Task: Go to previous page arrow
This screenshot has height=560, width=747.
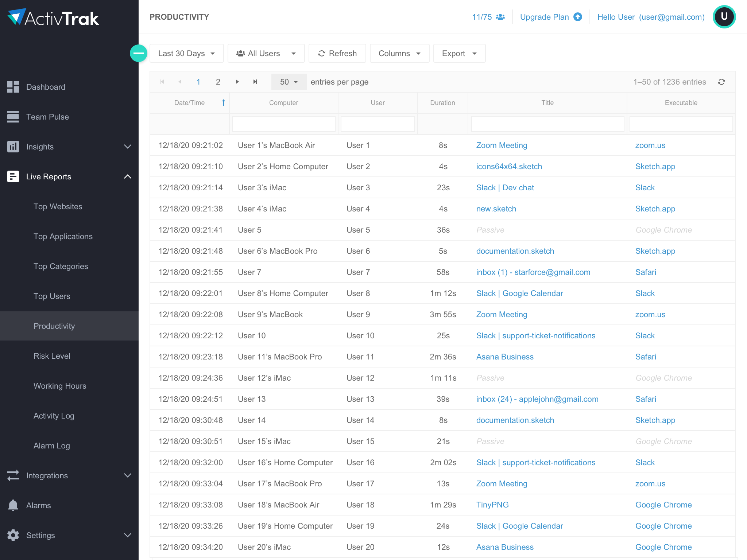Action: coord(180,82)
